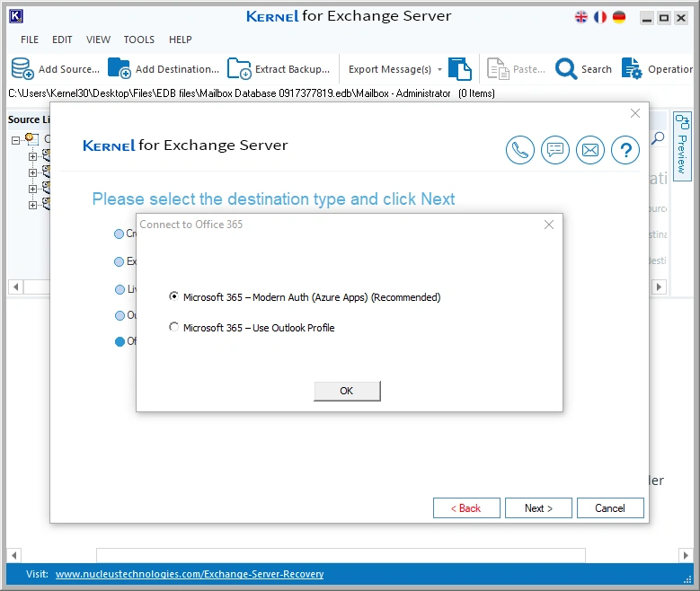
Task: Click the email envelope icon in wizard
Action: 590,150
